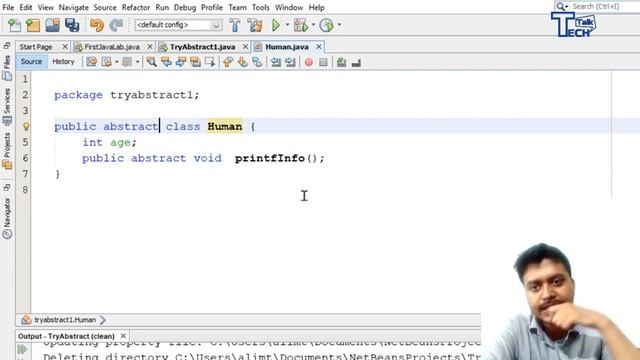Click the Find Previous Occurrence icon
This screenshot has height=360, width=640.
(166, 62)
